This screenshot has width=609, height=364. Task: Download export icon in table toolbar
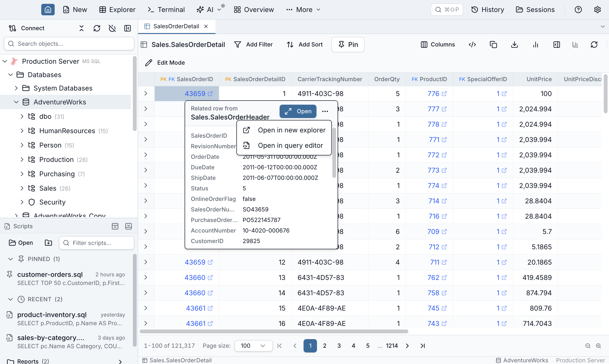point(515,44)
